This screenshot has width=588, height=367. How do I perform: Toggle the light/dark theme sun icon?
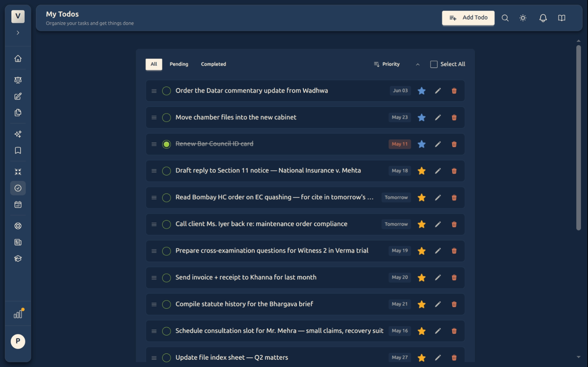(523, 18)
